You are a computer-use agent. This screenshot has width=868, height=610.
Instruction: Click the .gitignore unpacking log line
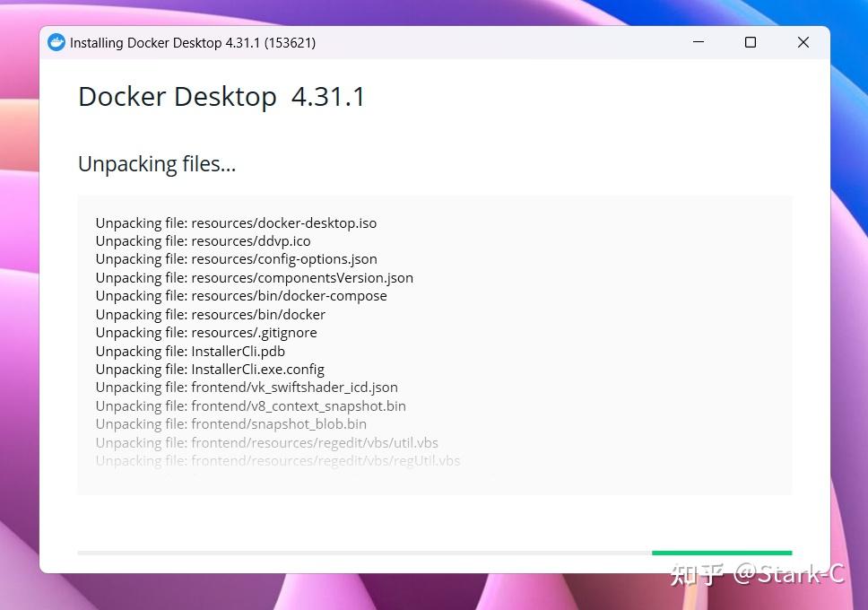(x=215, y=332)
